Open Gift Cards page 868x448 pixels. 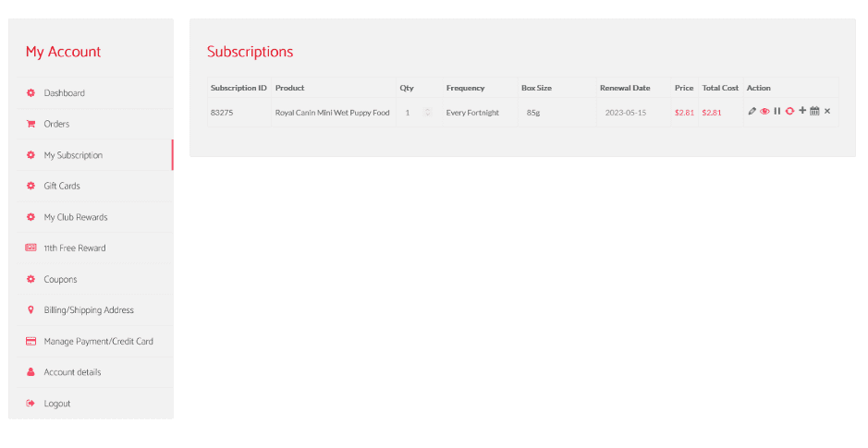click(x=62, y=186)
